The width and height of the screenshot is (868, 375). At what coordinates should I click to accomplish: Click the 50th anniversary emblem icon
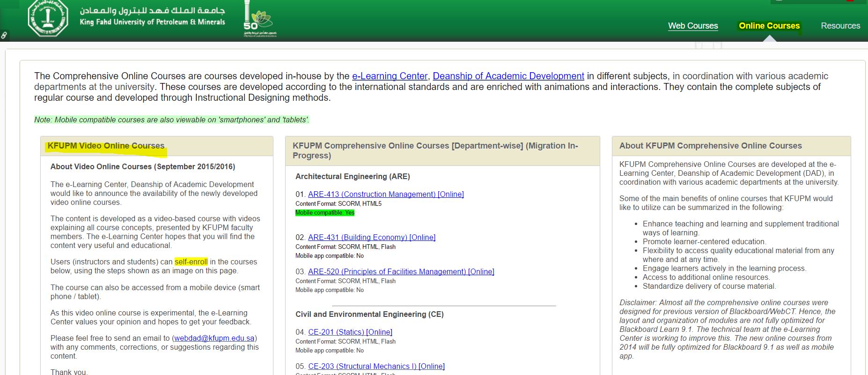pyautogui.click(x=259, y=19)
